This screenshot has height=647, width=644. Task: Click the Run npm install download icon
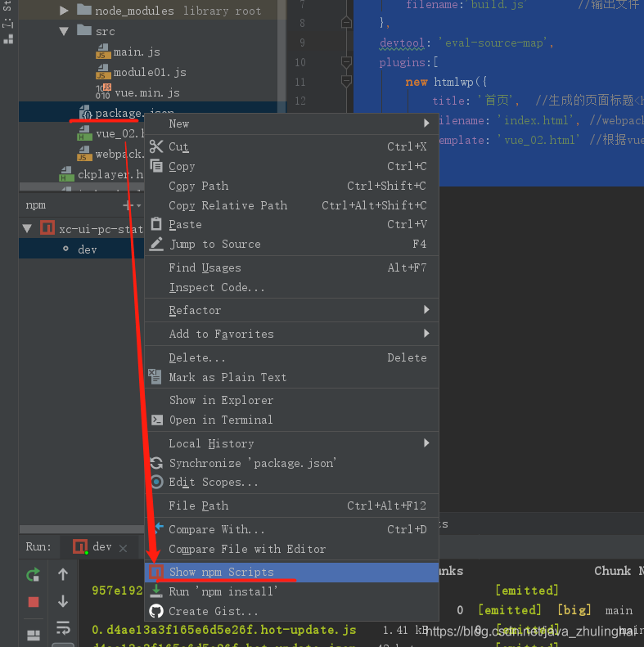156,591
